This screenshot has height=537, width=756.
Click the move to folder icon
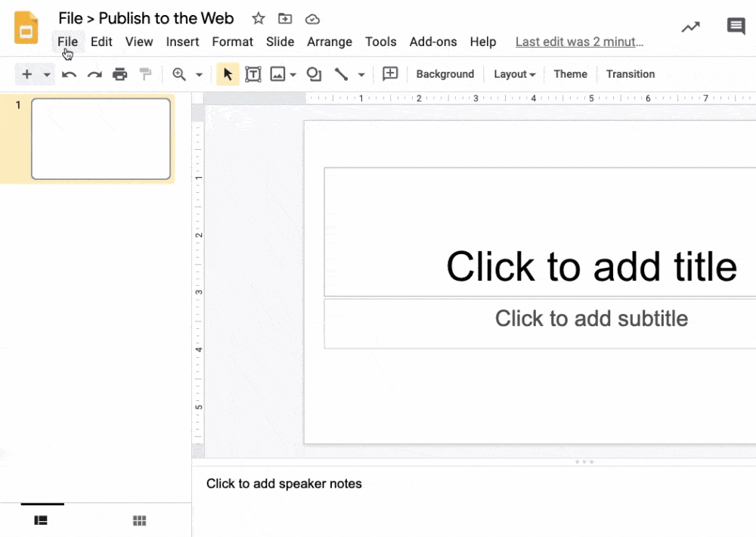[x=285, y=19]
